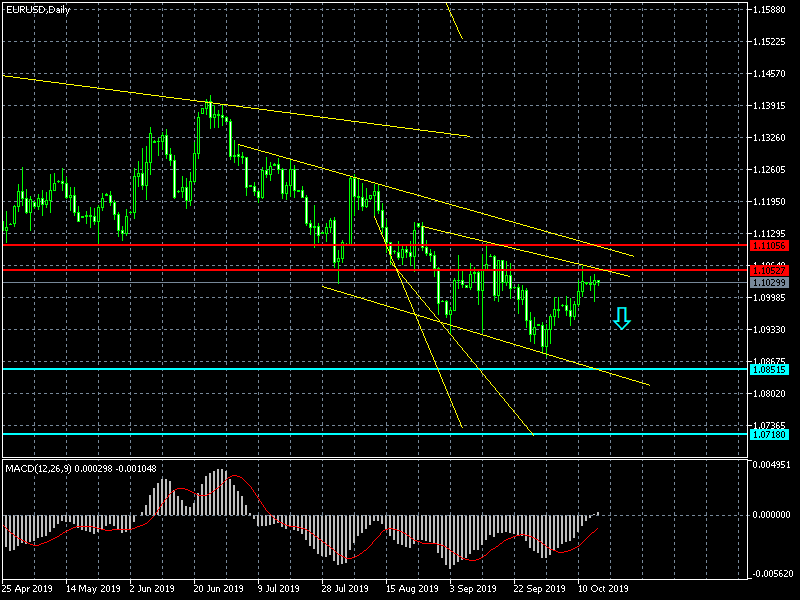Screen dimensions: 800x600
Task: Click the 10 Oct 2019 date label
Action: pyautogui.click(x=604, y=589)
